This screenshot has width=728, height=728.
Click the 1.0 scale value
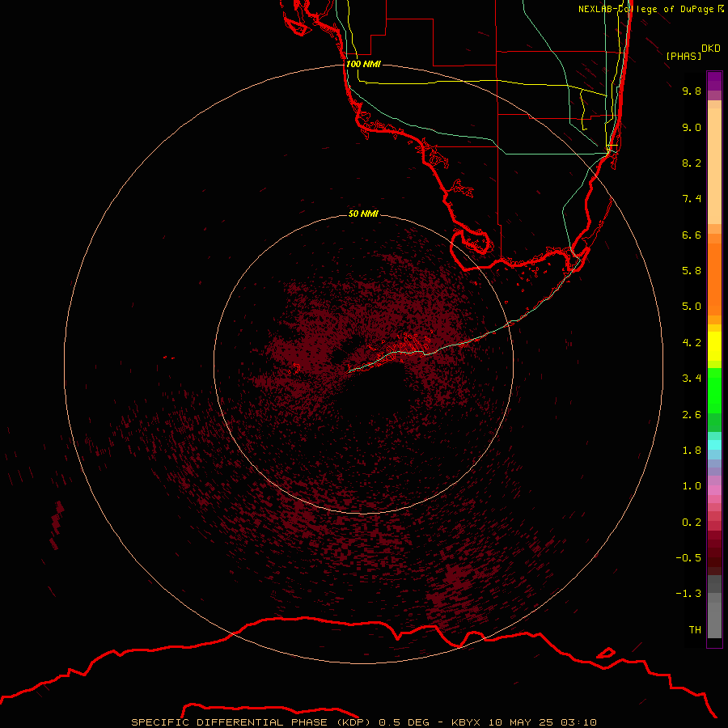tap(692, 486)
